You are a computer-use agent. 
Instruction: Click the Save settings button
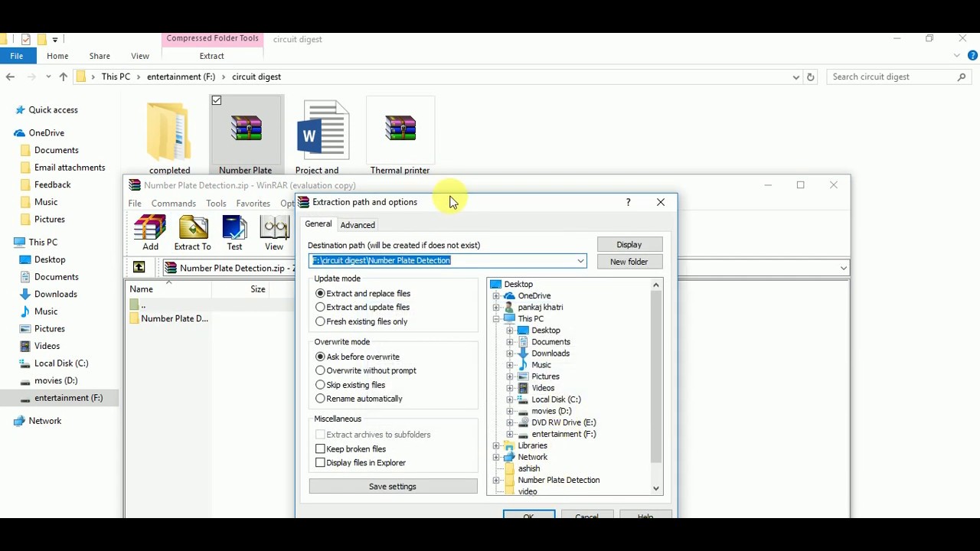(x=393, y=487)
